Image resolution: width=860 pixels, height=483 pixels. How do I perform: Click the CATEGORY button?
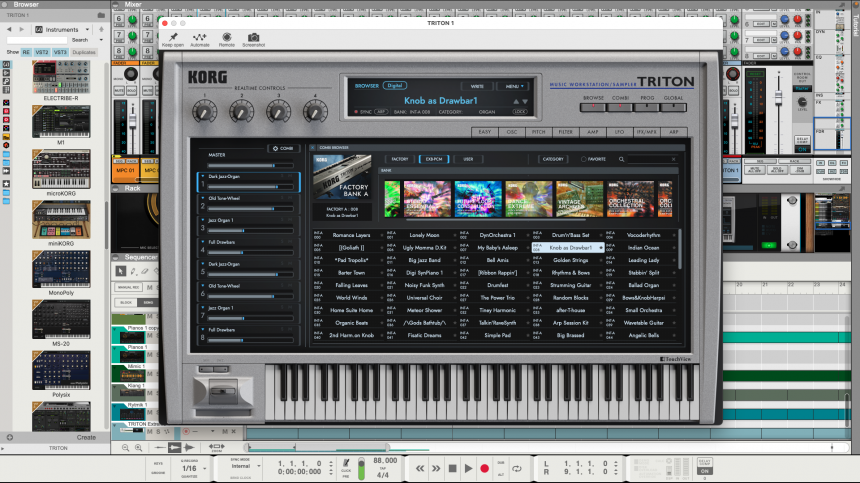tap(553, 159)
